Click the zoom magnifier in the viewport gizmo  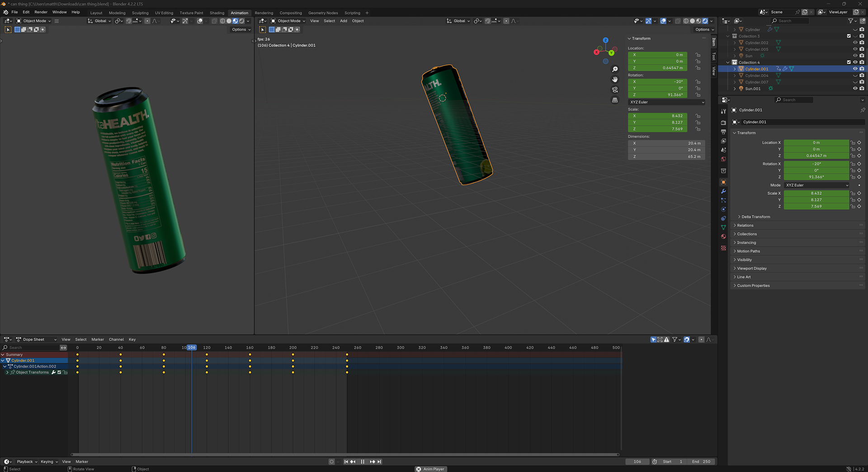tap(615, 69)
